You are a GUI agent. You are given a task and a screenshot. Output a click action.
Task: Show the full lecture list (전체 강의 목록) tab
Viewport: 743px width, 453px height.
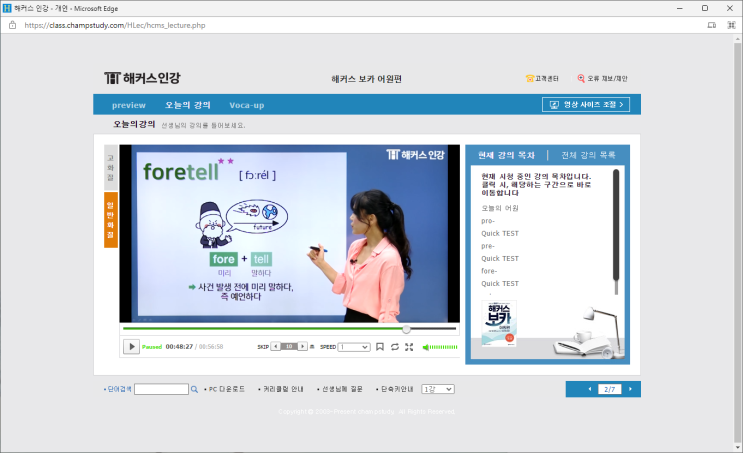[x=588, y=155]
